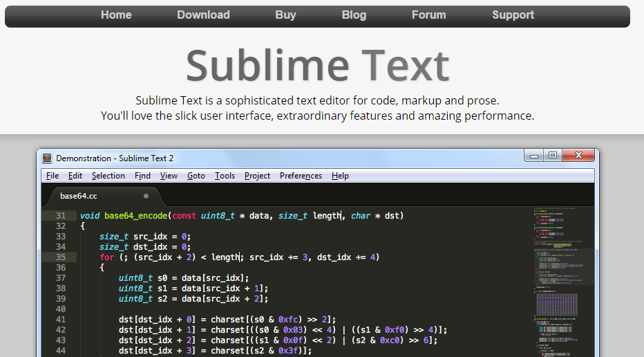
Task: Click the 'Sublime Text' page heading
Action: coord(317,66)
